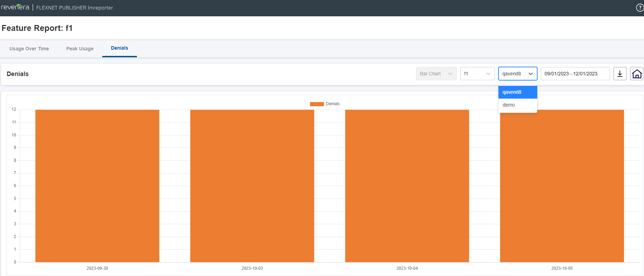Screen dimensions: 644x276
Task: Select the Denials tab
Action: tap(119, 48)
